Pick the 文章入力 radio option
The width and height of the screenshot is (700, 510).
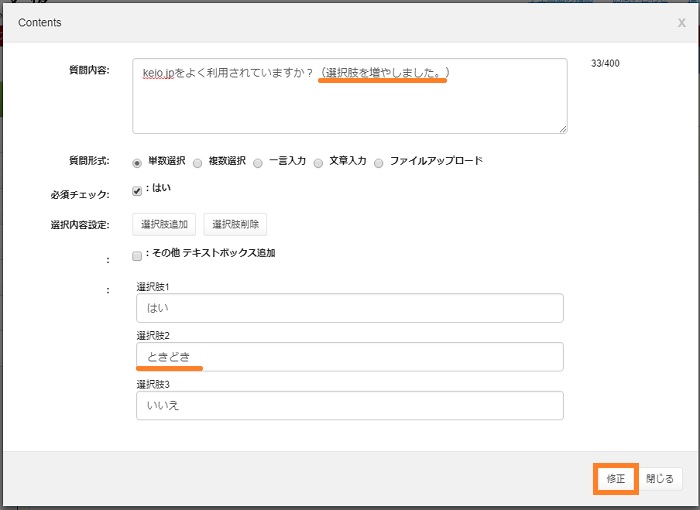pos(318,162)
